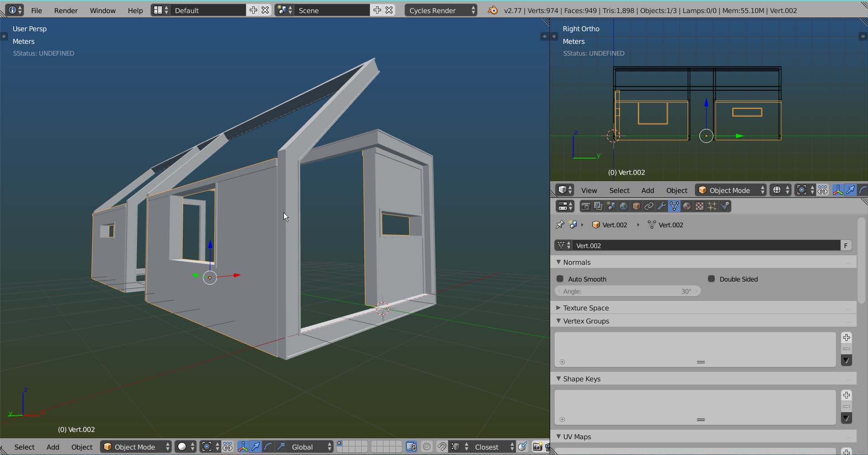868x455 pixels.
Task: Open the Render Layers properties tab
Action: (x=598, y=206)
